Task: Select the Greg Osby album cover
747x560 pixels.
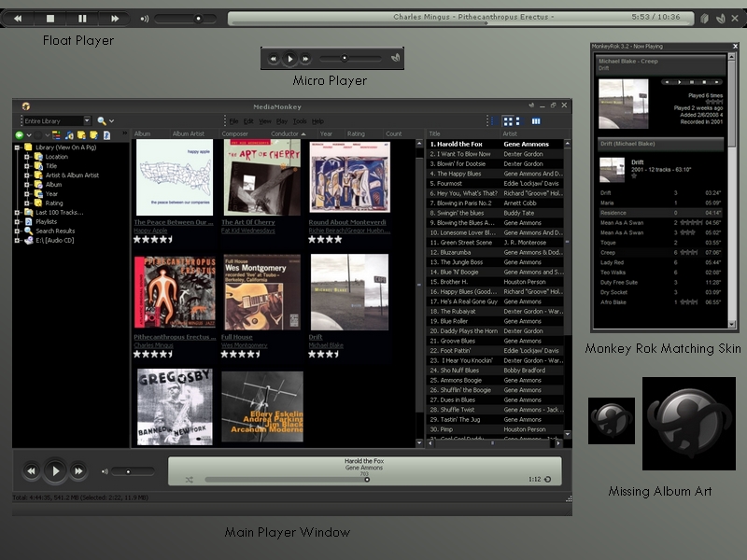Action: (175, 407)
